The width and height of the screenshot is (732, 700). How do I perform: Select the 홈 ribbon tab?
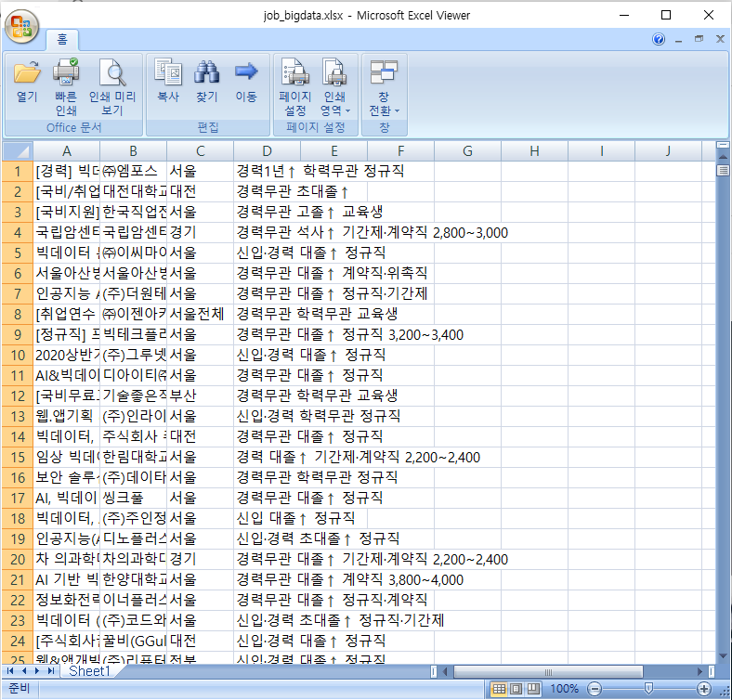(x=62, y=39)
